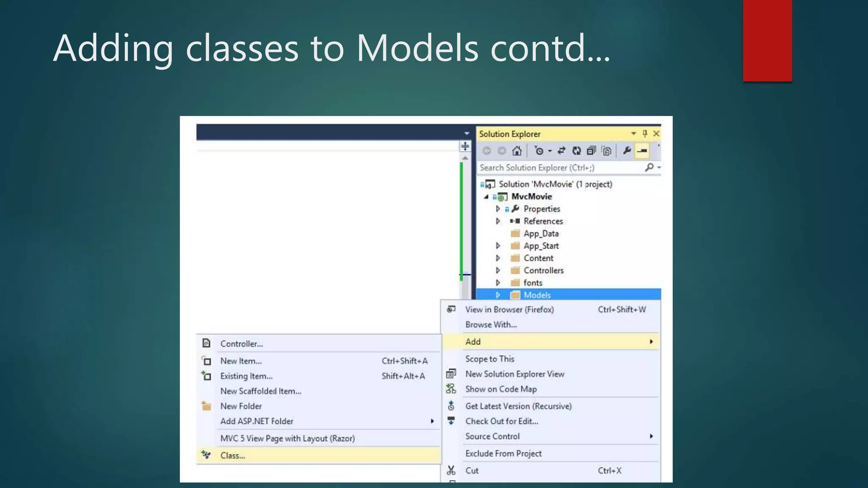
Task: Click Sync with Active Document arrows icon
Action: click(562, 151)
